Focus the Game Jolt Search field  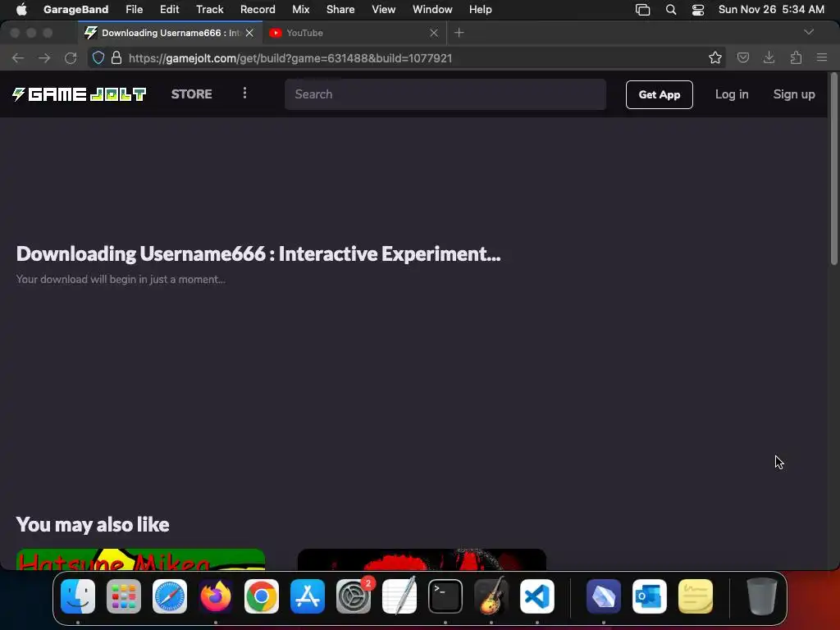coord(445,94)
